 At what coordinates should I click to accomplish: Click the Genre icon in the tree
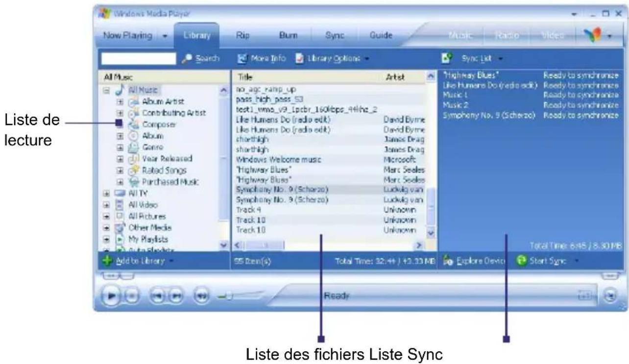(x=133, y=147)
